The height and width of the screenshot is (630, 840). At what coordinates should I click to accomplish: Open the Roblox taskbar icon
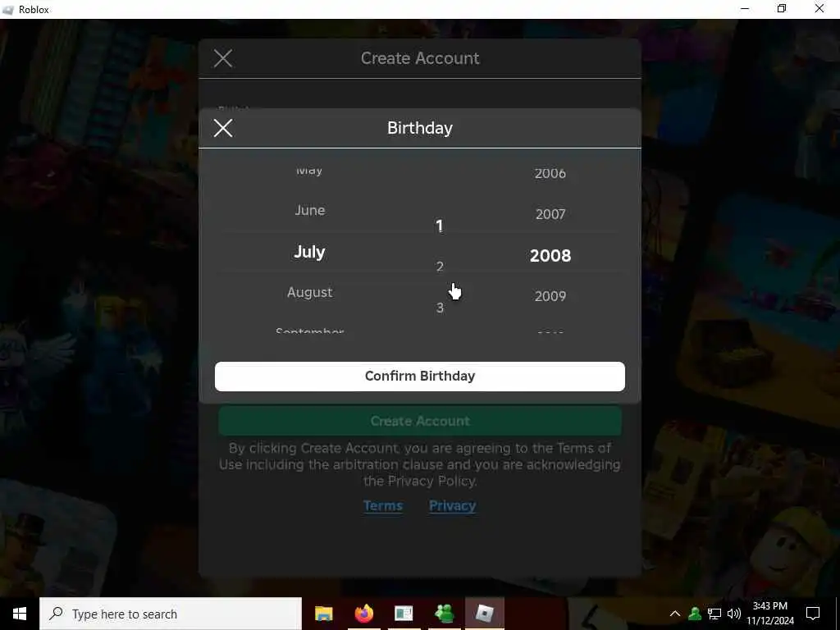coord(484,614)
